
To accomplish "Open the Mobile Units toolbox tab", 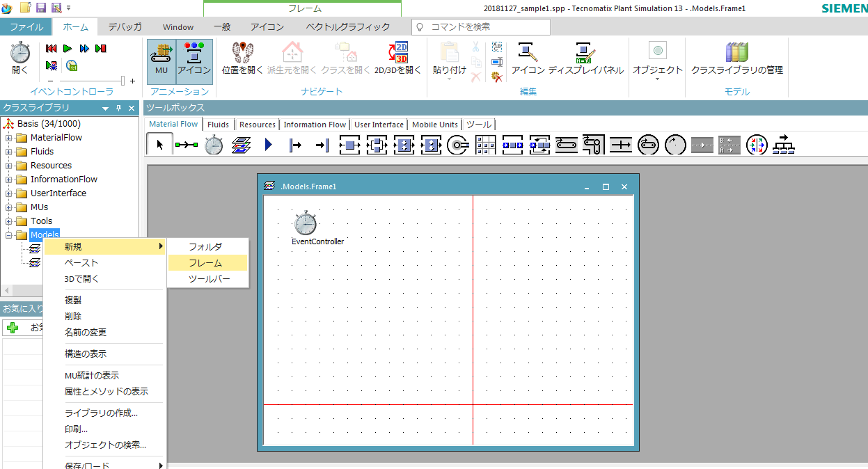I will point(435,125).
